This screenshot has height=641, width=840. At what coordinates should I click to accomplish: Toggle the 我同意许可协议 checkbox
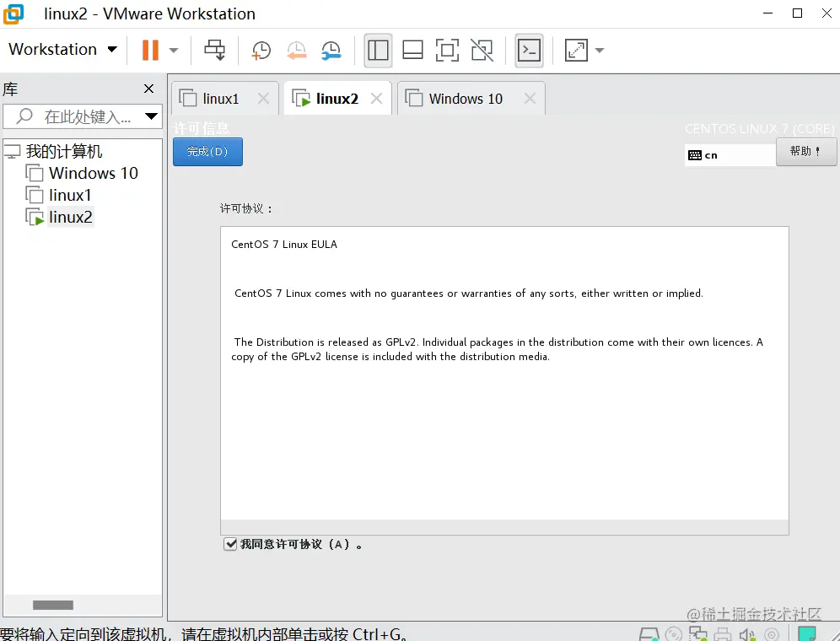pos(230,544)
